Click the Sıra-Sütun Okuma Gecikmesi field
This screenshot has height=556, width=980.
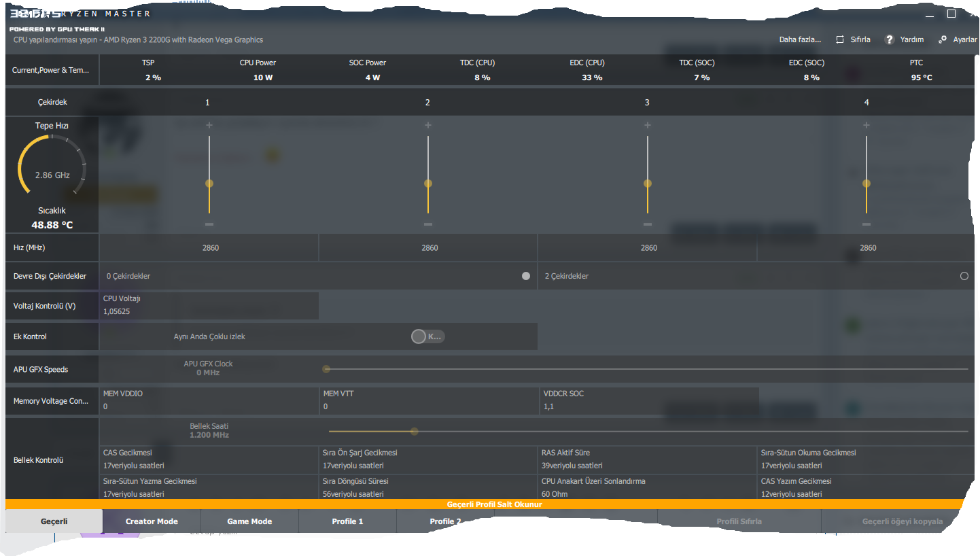click(x=866, y=459)
